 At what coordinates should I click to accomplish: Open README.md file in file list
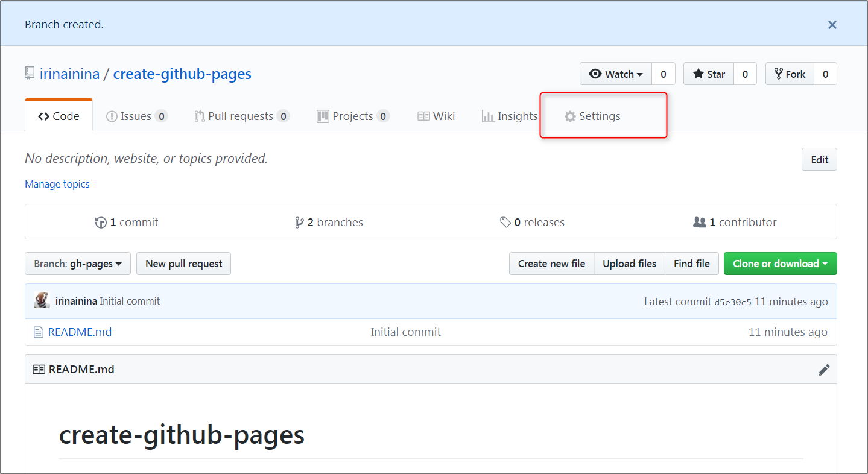(x=80, y=332)
